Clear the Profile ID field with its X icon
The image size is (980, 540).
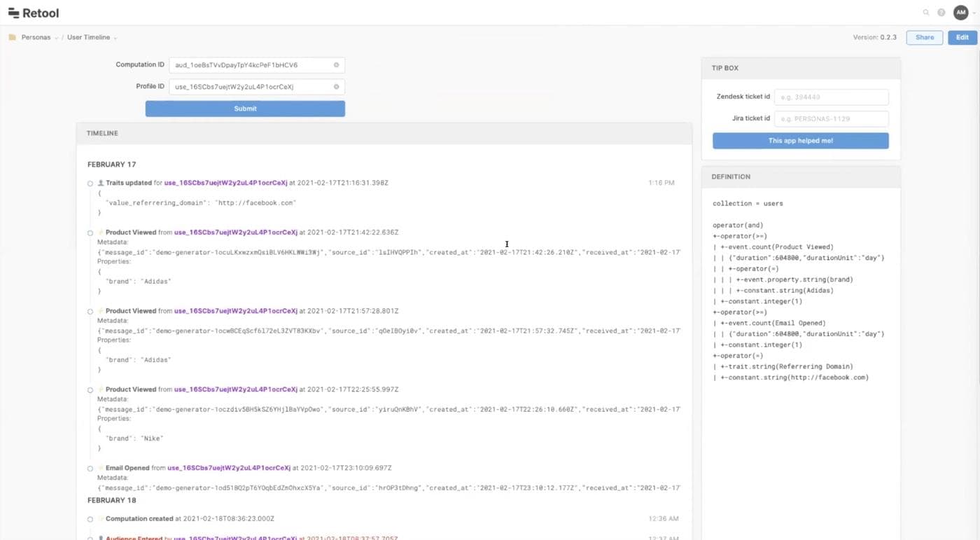coord(336,86)
